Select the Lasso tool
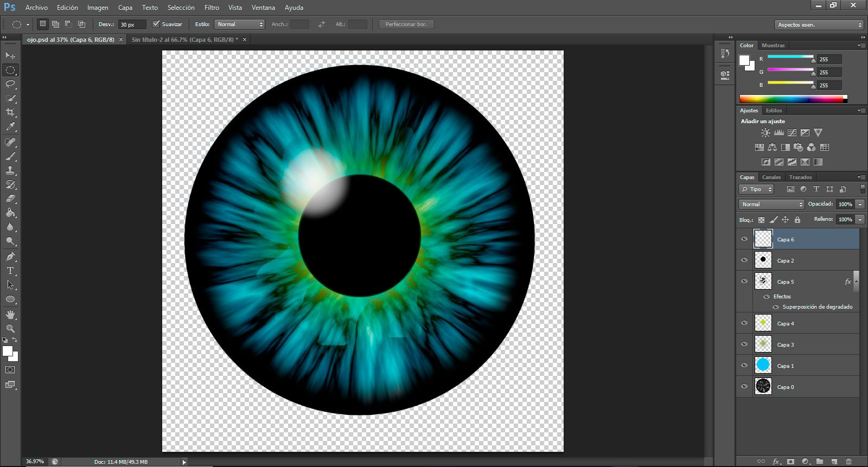868x467 pixels. pos(10,84)
